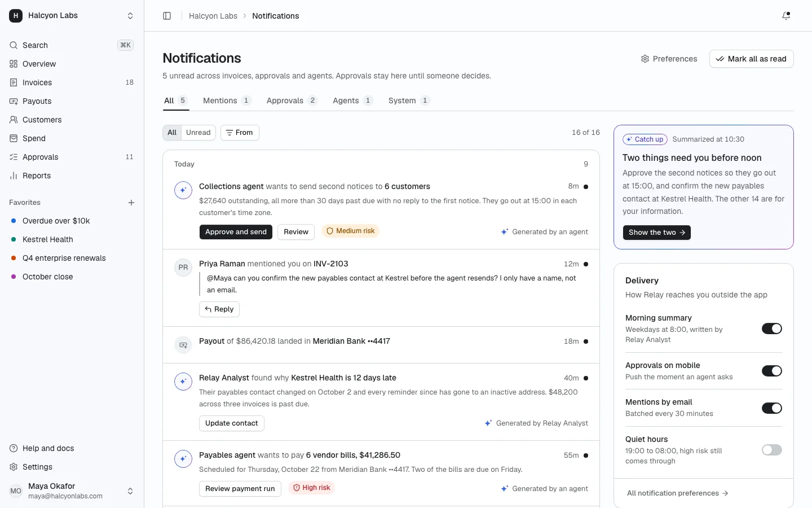Open Help and docs
The width and height of the screenshot is (812, 508).
pyautogui.click(x=72, y=448)
